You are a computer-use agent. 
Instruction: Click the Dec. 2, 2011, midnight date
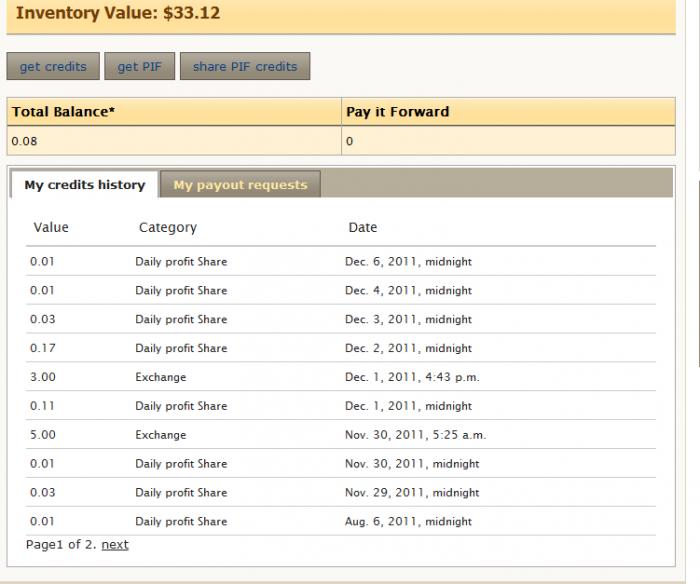coord(408,348)
